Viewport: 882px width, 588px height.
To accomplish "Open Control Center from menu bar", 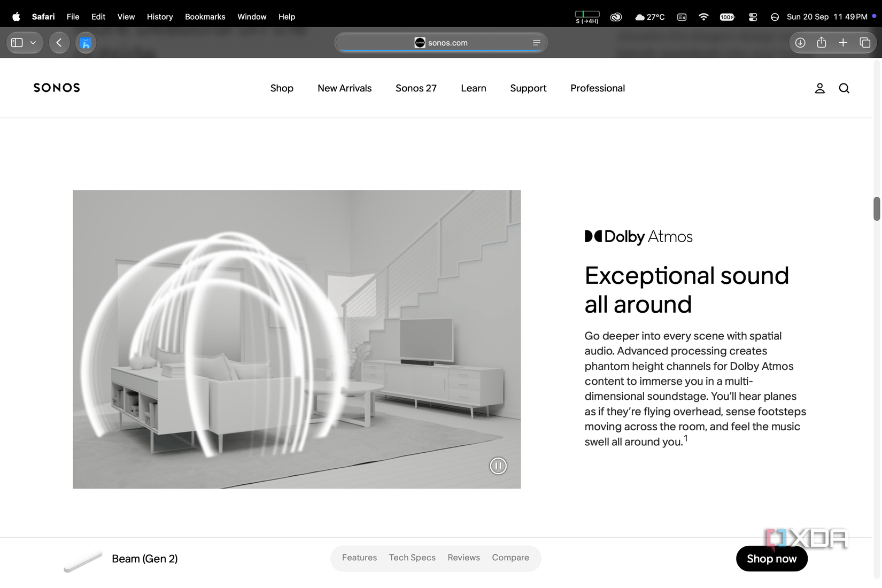I will pyautogui.click(x=753, y=17).
